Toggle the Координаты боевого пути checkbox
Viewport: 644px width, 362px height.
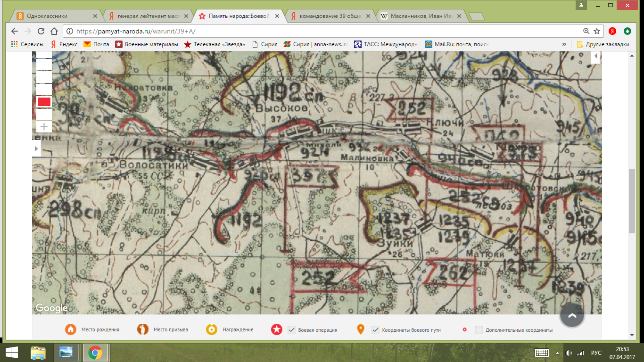(x=375, y=330)
